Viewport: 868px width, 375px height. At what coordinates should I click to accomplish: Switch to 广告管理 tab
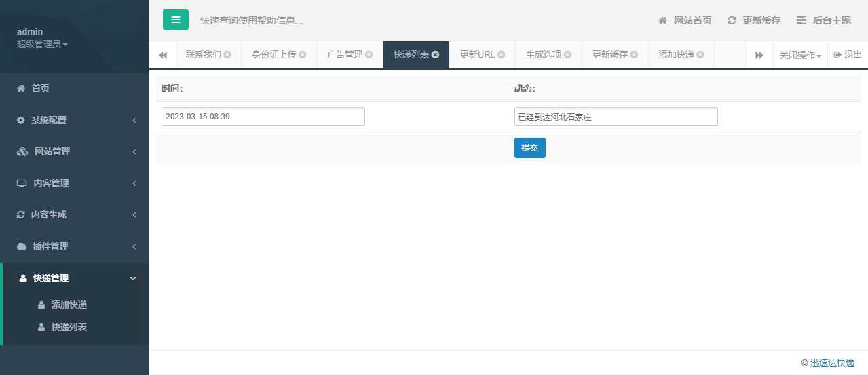[345, 54]
